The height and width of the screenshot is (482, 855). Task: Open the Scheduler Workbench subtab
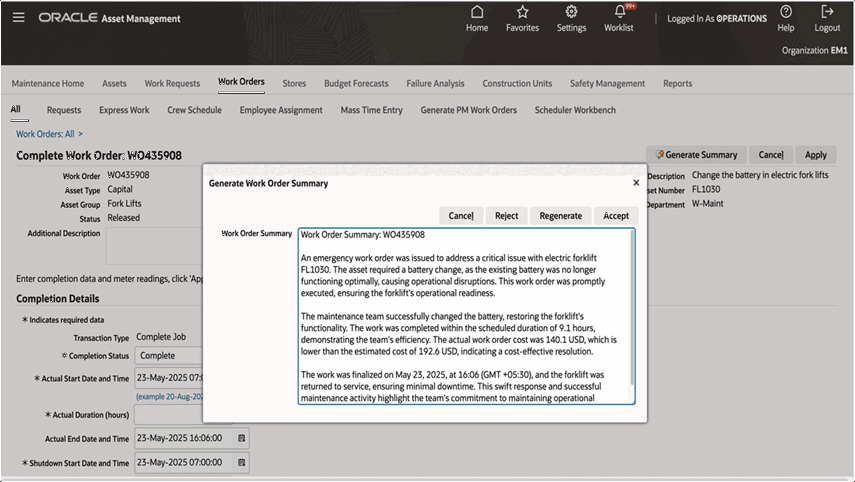(x=575, y=110)
